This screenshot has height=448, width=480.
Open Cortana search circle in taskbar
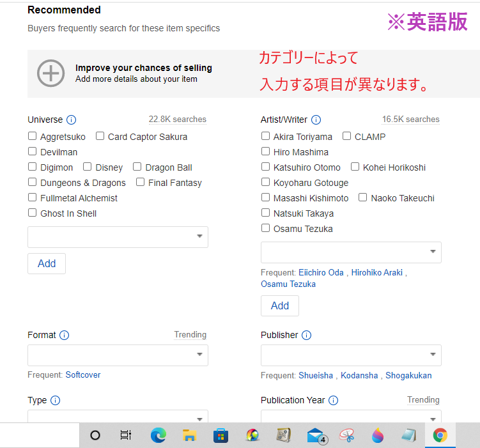click(95, 435)
